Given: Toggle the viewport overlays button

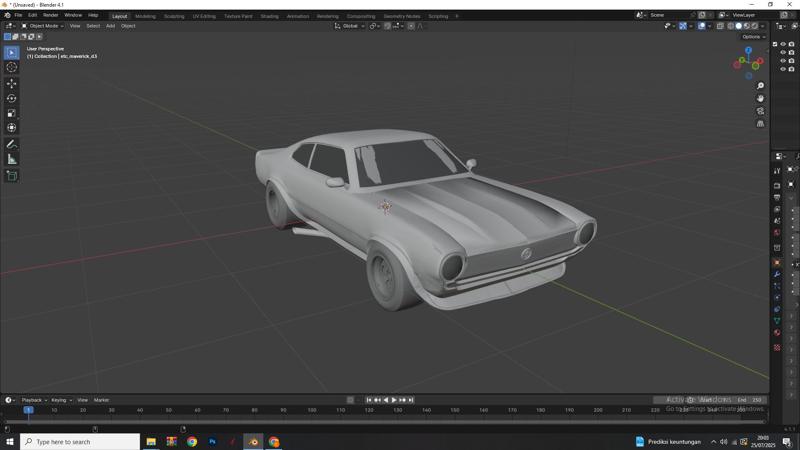Looking at the screenshot, I should coord(701,26).
